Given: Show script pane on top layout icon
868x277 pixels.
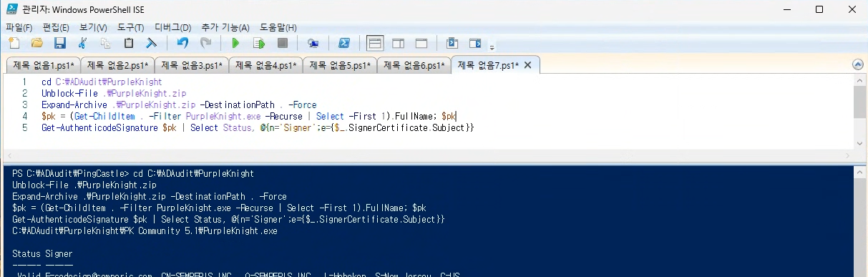Looking at the screenshot, I should click(374, 44).
